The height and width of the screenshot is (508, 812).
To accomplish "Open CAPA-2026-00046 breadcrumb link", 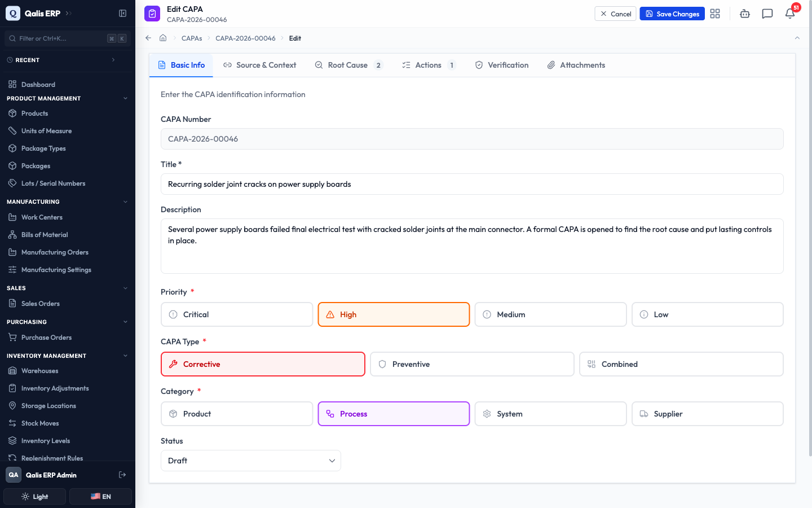I will [245, 38].
